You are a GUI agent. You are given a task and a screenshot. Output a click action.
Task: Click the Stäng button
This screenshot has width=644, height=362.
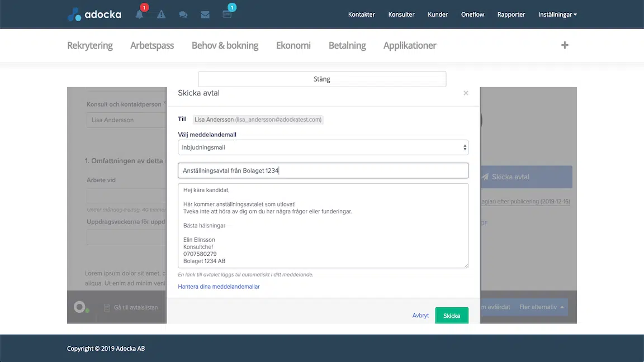(x=322, y=79)
